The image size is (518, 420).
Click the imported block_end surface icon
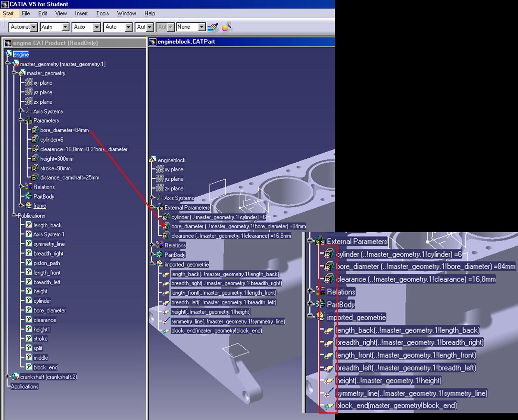click(x=166, y=331)
